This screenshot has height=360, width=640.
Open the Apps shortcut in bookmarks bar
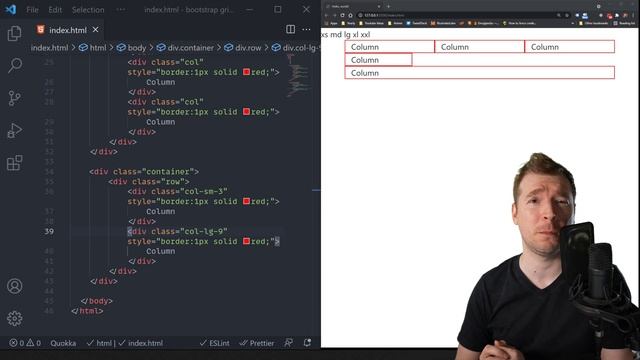tap(331, 23)
